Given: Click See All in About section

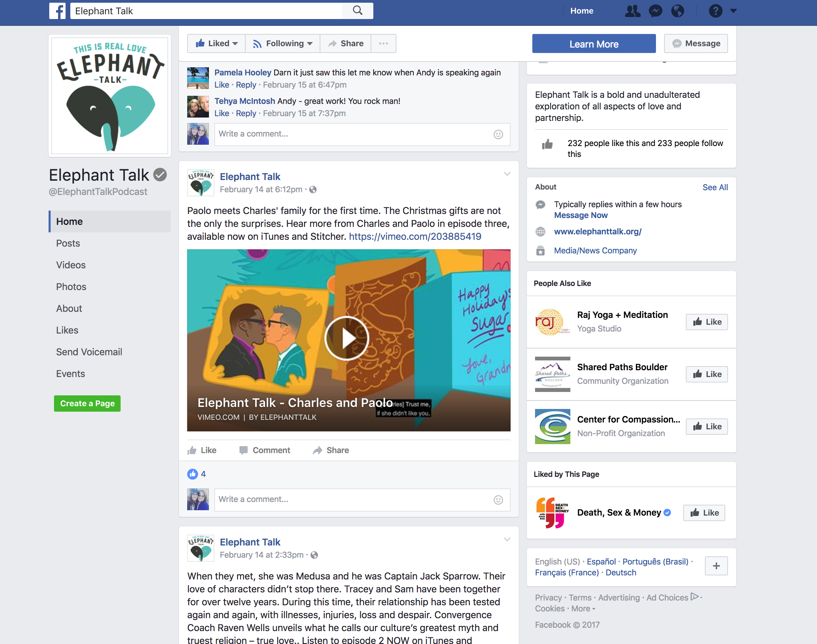Looking at the screenshot, I should 715,187.
